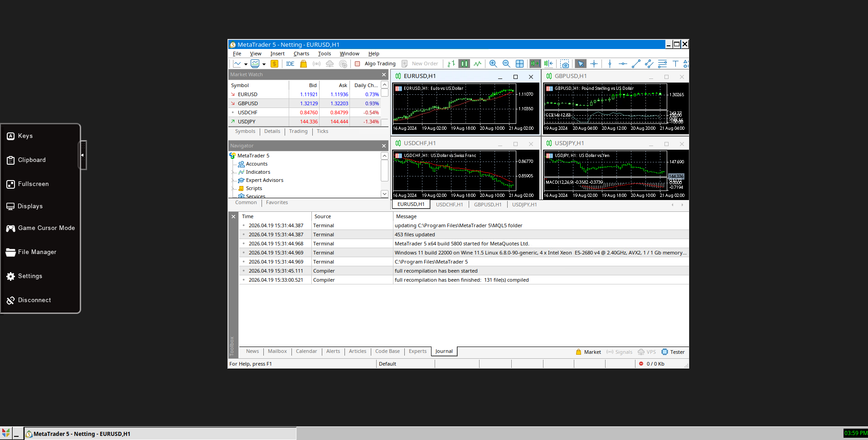Open the Charts menu
This screenshot has width=868, height=440.
click(301, 54)
